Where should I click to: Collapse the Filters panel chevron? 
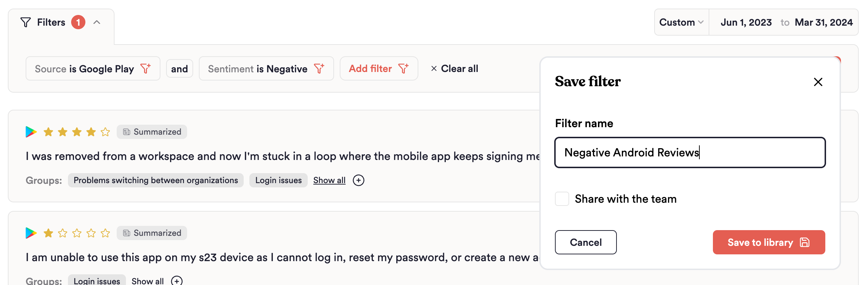[97, 22]
